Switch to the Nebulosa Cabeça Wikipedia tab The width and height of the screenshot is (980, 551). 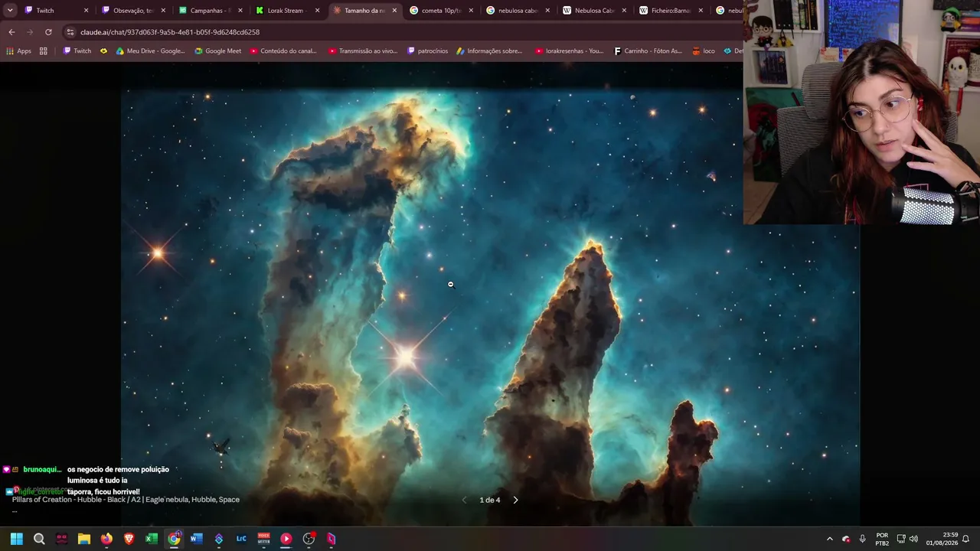click(x=593, y=11)
